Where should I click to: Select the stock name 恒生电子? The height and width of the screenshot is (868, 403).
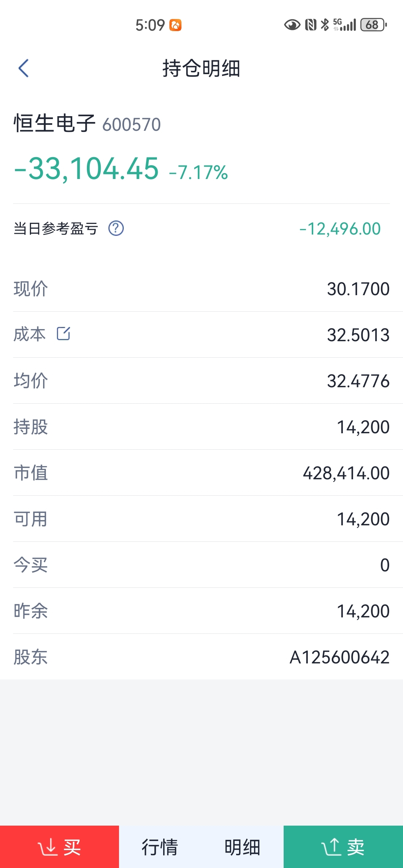(55, 123)
